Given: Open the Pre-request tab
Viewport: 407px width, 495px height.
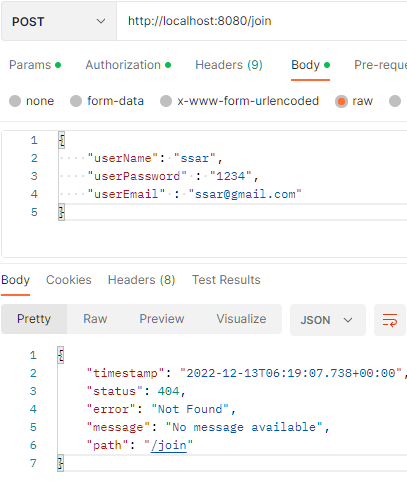Looking at the screenshot, I should click(x=380, y=65).
